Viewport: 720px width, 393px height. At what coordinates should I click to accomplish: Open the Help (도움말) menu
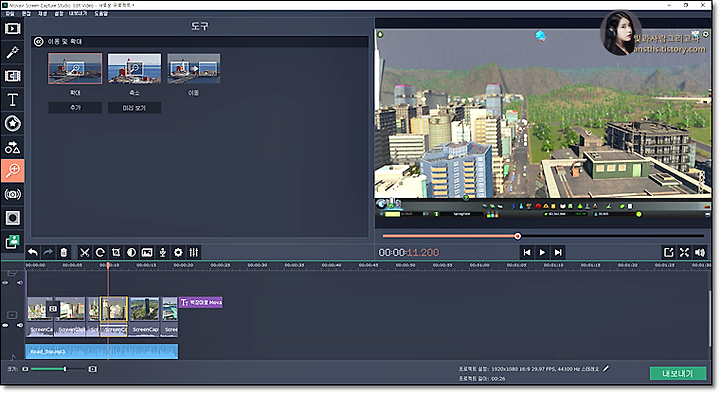(x=101, y=14)
